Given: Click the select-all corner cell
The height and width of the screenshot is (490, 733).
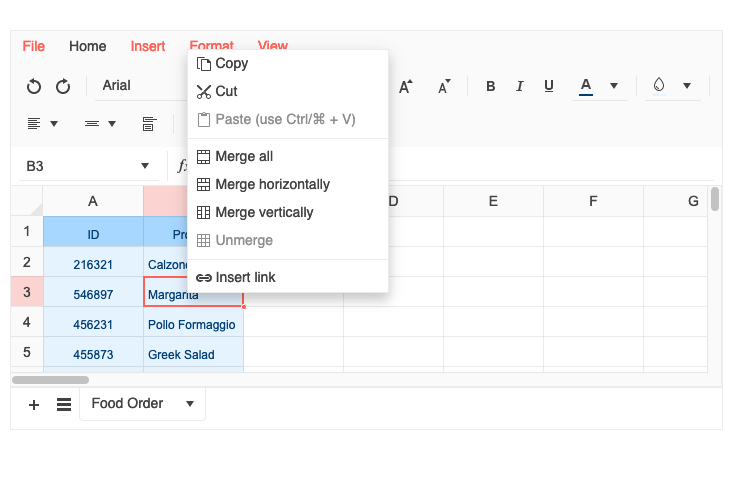Looking at the screenshot, I should click(27, 201).
